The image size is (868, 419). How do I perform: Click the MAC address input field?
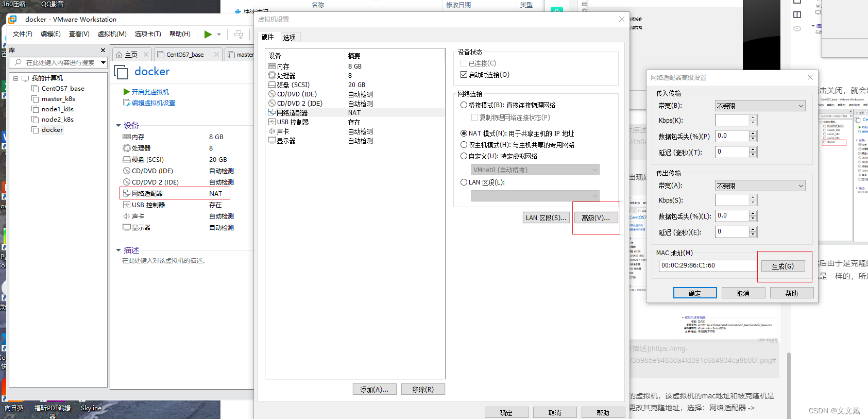(x=708, y=265)
